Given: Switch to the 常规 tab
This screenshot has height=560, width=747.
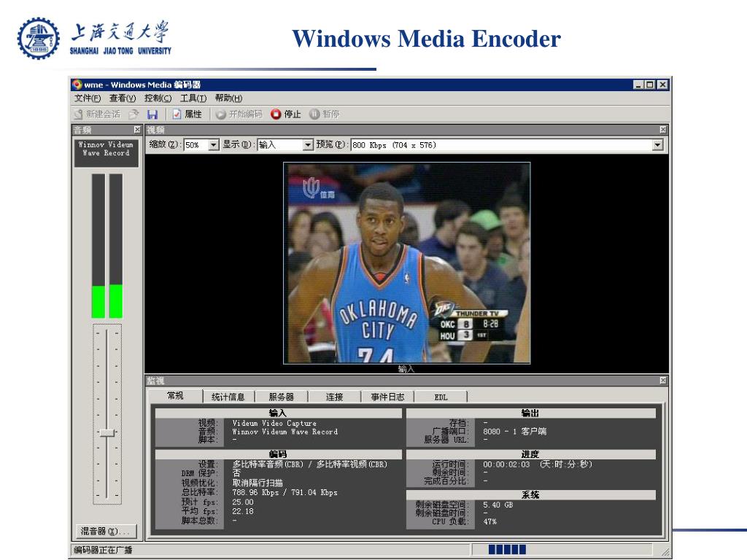Looking at the screenshot, I should pos(175,396).
